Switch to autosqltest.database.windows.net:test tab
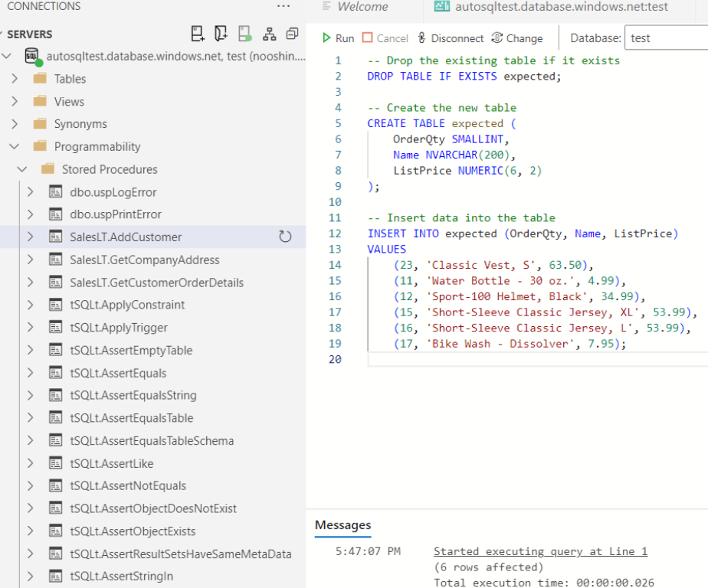Screen dimensions: 708x588 click(x=561, y=6)
